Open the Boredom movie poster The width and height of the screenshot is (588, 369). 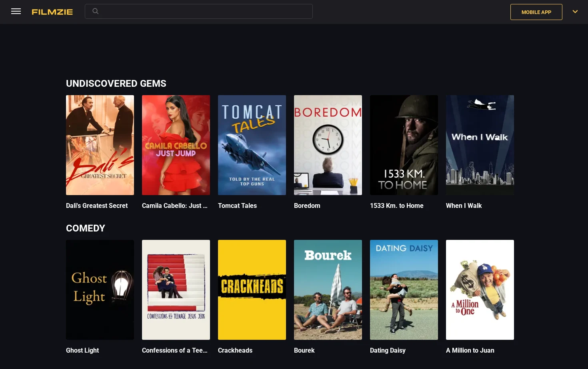(328, 145)
